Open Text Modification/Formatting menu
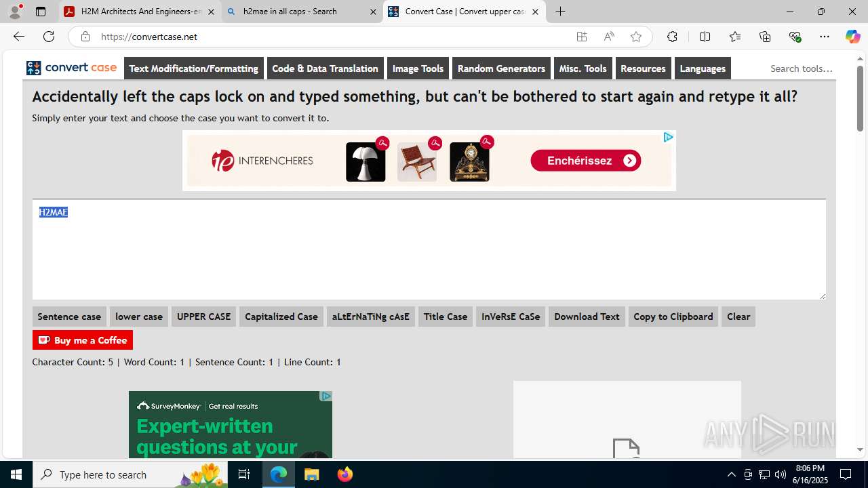The width and height of the screenshot is (868, 488). point(194,68)
